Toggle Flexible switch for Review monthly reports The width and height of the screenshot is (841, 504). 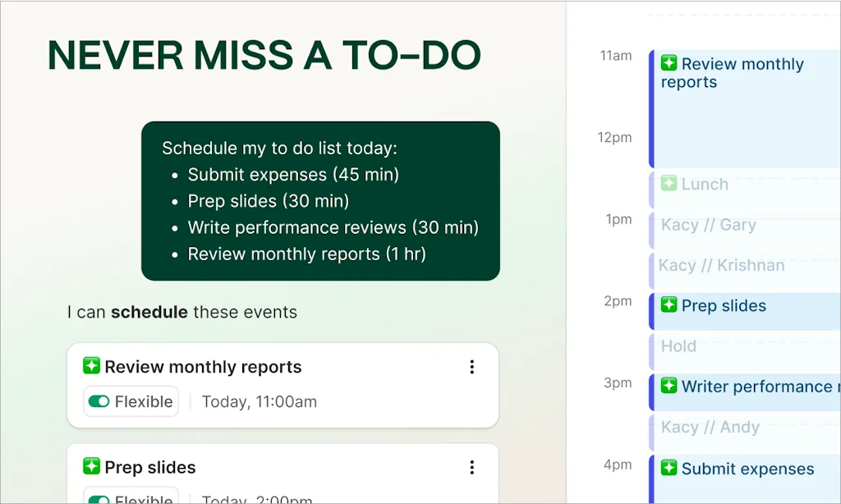(x=99, y=401)
